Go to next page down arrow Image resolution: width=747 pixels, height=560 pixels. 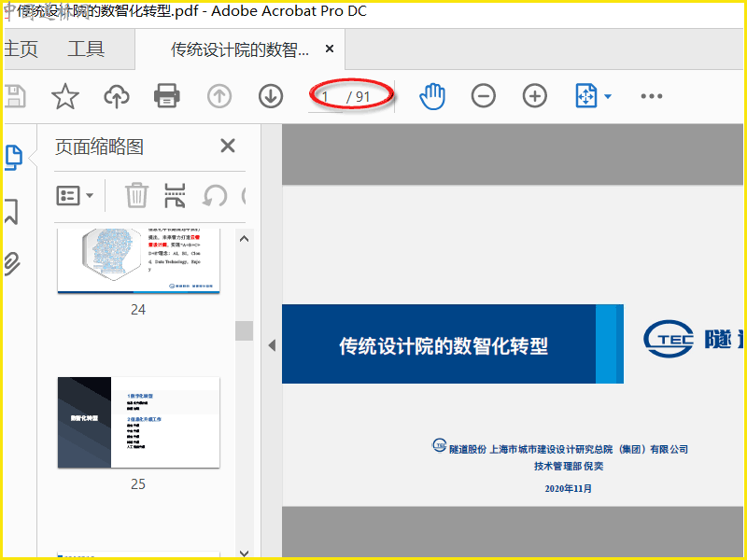point(271,96)
